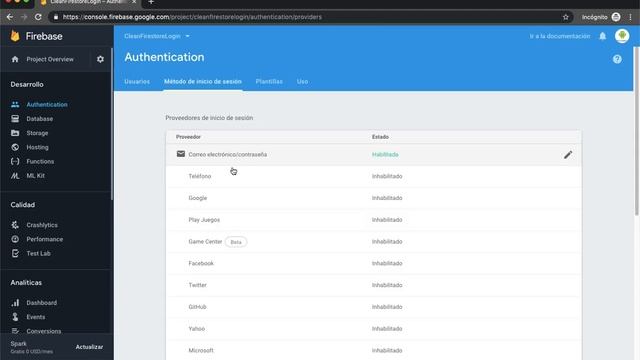
Task: Click the Estado column header
Action: point(380,137)
